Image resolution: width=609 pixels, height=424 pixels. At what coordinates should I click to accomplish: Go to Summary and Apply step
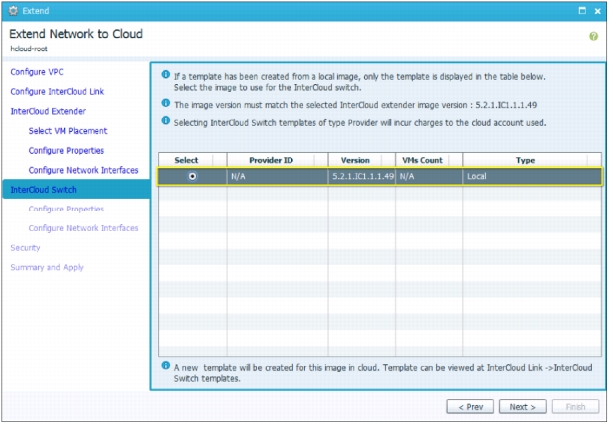pyautogui.click(x=47, y=268)
